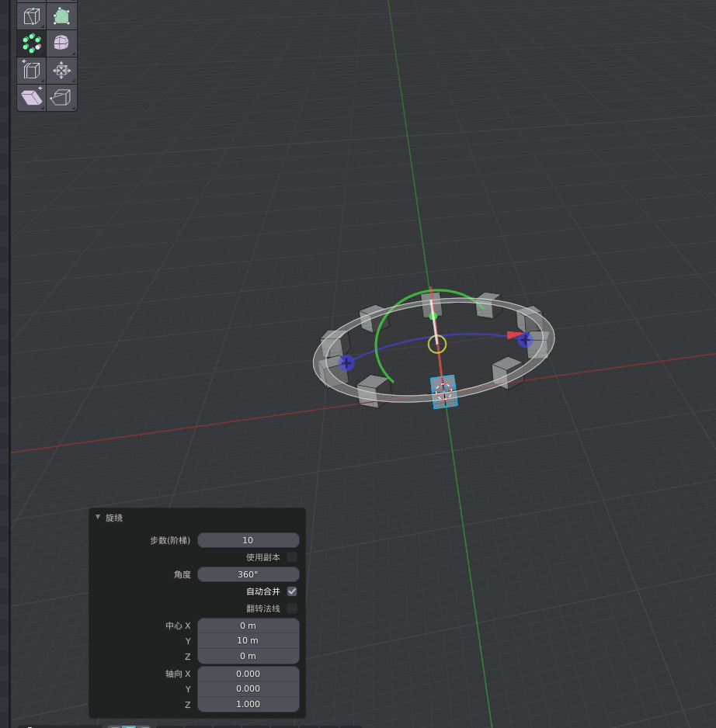Click the center Z field showing 0 m
This screenshot has width=716, height=728.
coord(248,656)
